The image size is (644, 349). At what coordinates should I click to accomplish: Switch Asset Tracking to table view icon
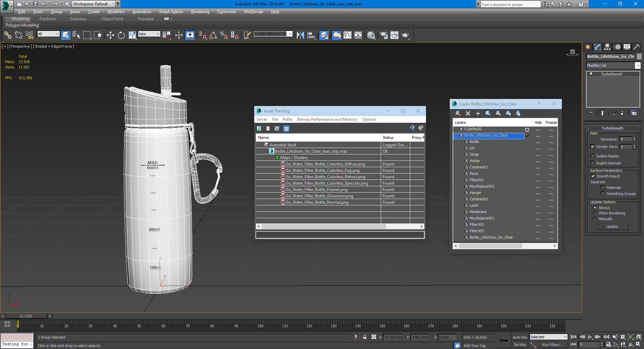286,129
